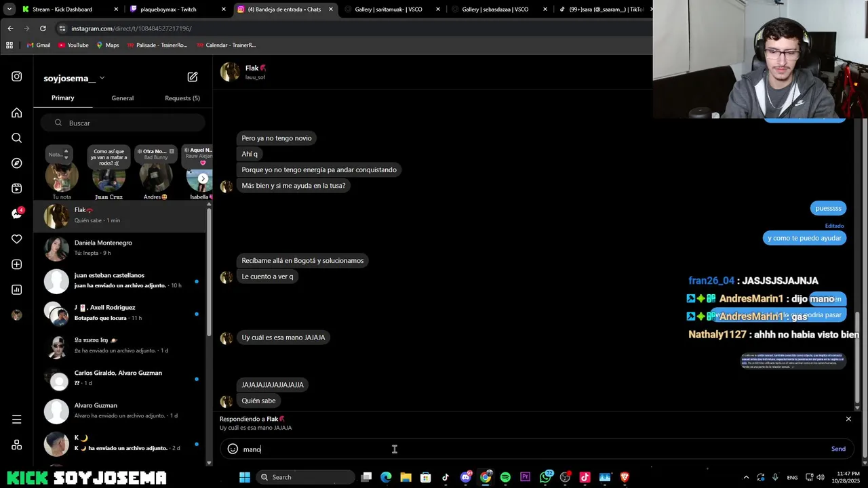868x488 pixels.
Task: Open Carlos Giraldo, Alvaro Guzman chat
Action: (x=120, y=378)
